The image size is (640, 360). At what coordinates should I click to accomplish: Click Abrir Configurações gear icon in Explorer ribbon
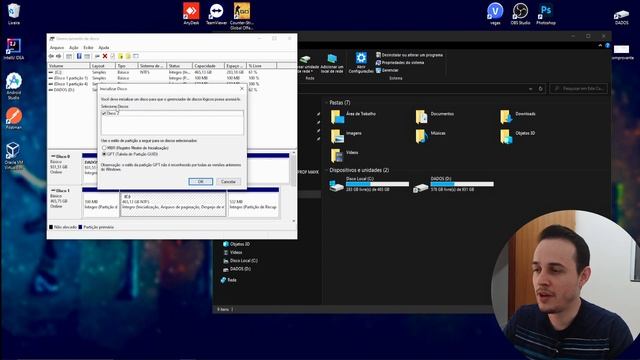click(361, 62)
